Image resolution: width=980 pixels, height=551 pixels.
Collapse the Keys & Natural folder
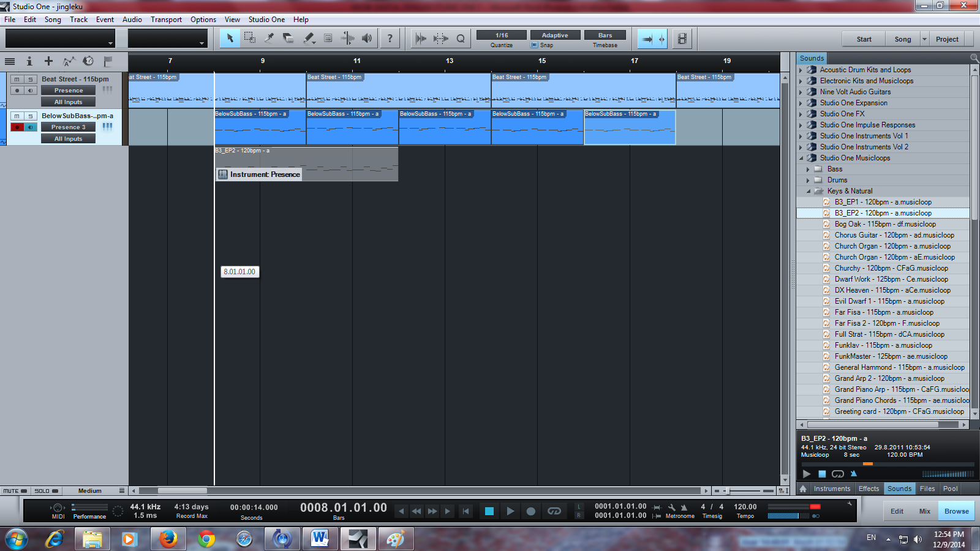[x=808, y=192]
